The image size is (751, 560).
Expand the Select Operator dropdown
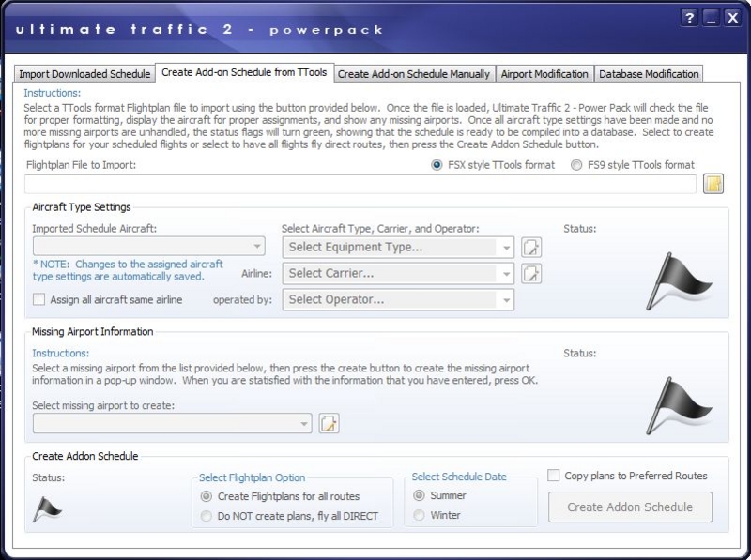[398, 299]
